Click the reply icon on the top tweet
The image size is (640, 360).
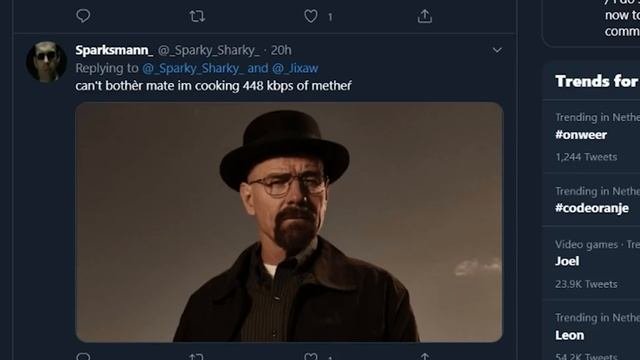(x=83, y=16)
